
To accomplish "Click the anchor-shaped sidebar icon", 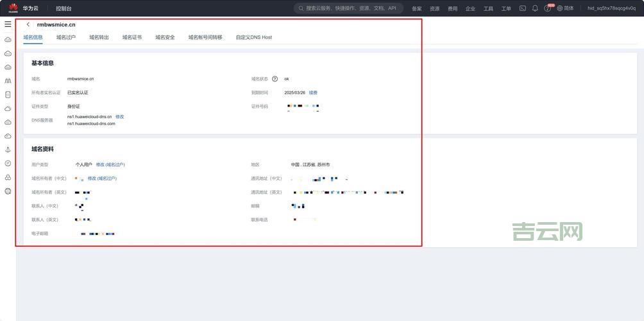I will (x=8, y=150).
